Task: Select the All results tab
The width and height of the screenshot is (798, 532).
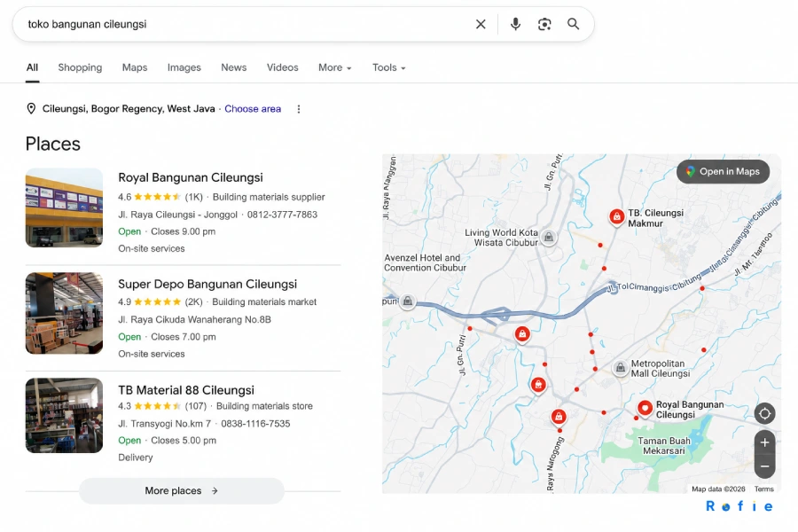Action: click(x=32, y=67)
